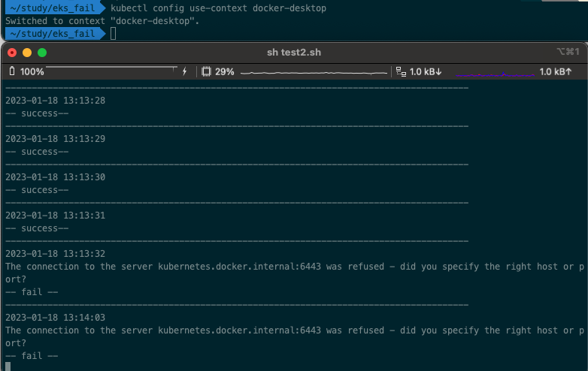Click timestamp 2023-01-18 13:13:30

pyautogui.click(x=55, y=177)
